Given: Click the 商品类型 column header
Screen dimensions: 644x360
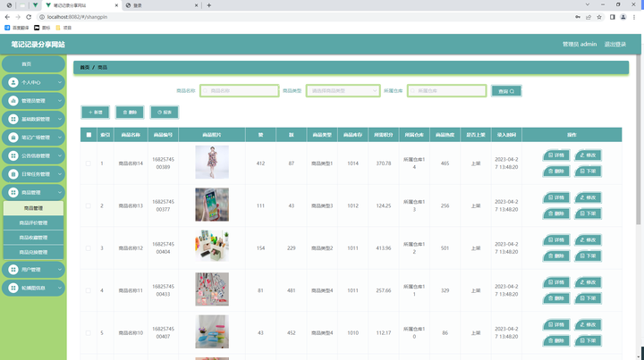Looking at the screenshot, I should point(322,135).
